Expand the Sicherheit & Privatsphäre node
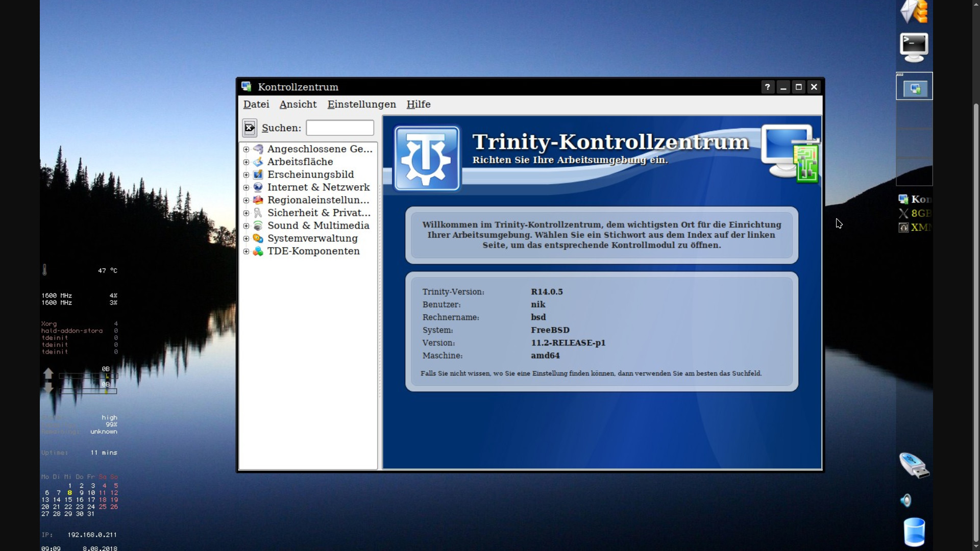This screenshot has width=980, height=551. tap(246, 213)
